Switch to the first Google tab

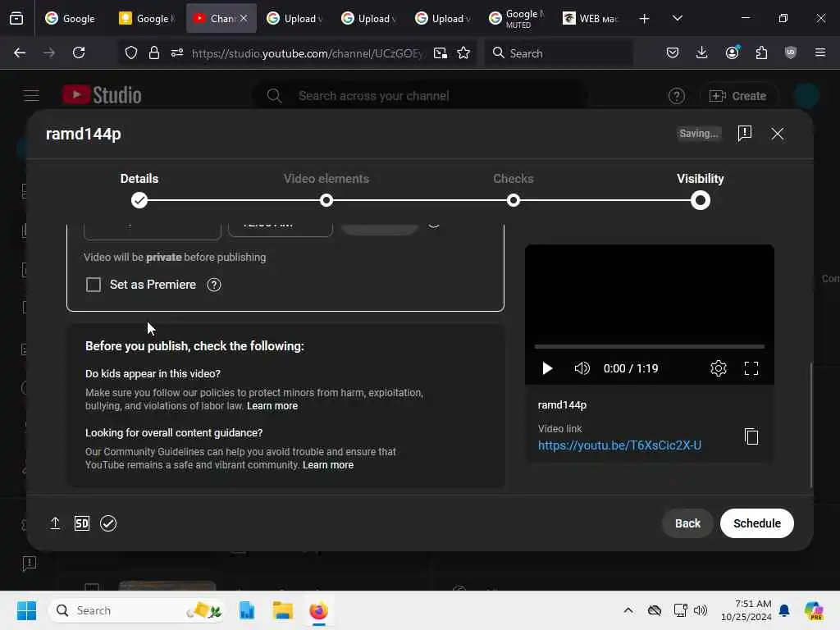click(71, 18)
